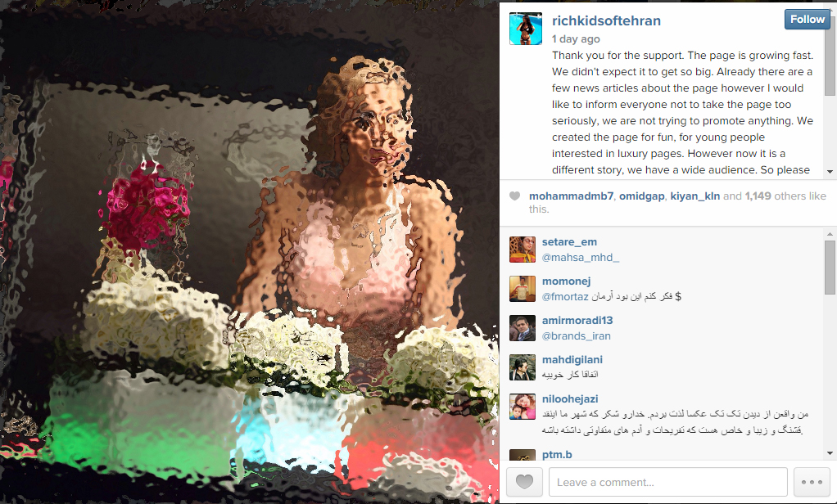Open ptm.b commenter username link

coord(557,454)
